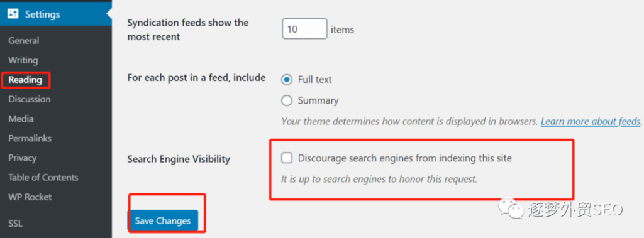Click the WeChat logo watermark icon
The height and width of the screenshot is (238, 644).
(511, 209)
